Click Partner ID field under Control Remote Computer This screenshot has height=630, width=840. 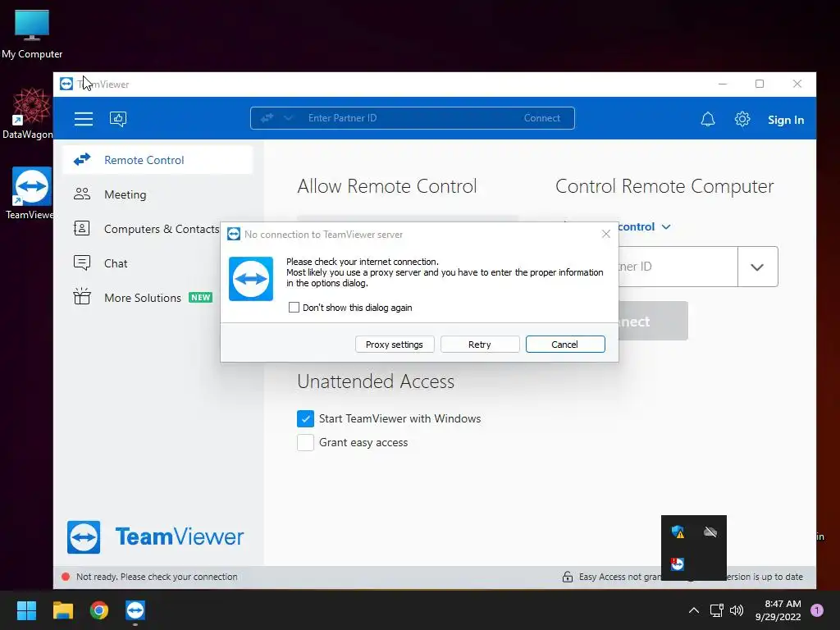[678, 267]
